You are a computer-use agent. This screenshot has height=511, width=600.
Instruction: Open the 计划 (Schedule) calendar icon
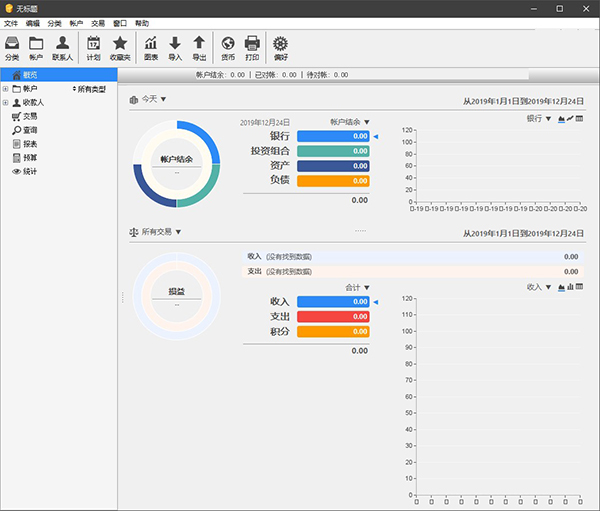point(93,47)
